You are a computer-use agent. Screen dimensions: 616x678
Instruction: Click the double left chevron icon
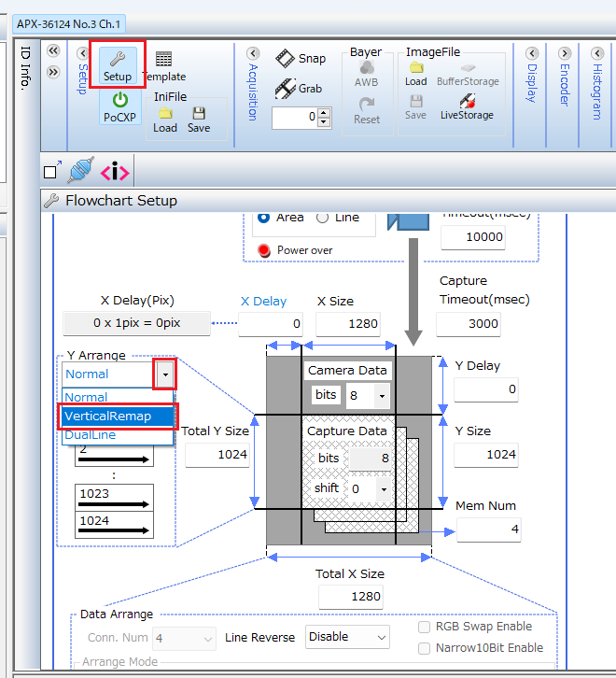click(x=53, y=51)
